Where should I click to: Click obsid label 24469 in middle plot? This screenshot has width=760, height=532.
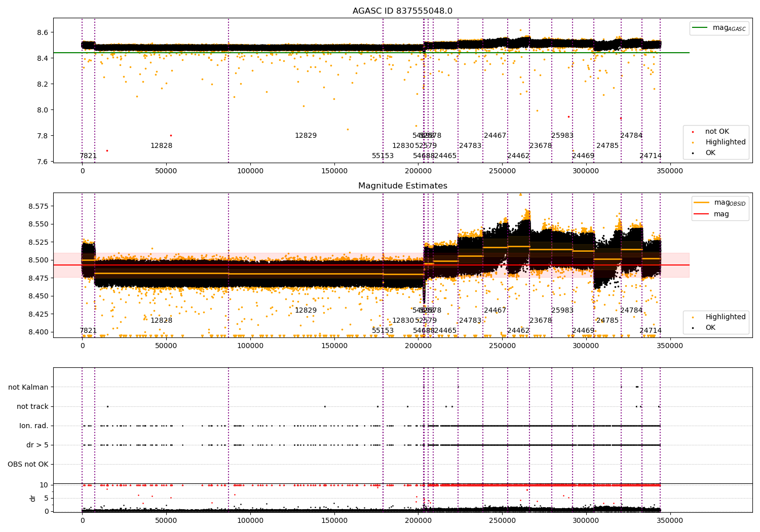point(583,331)
